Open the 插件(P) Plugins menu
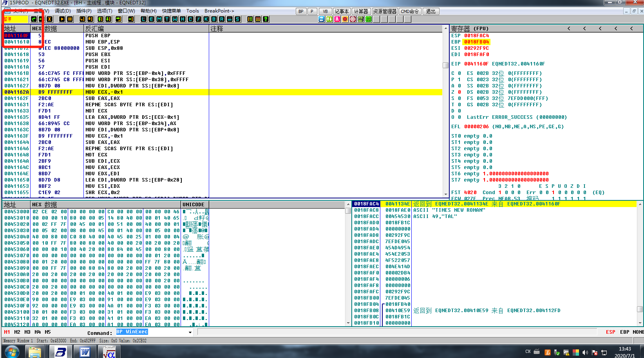 pyautogui.click(x=84, y=11)
